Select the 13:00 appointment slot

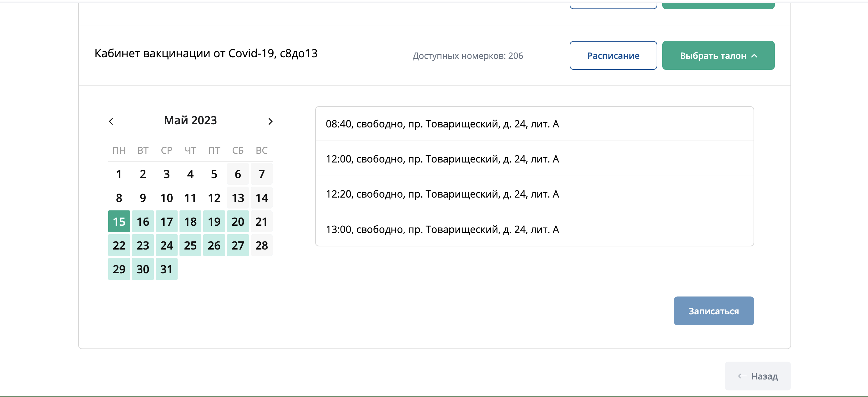(x=534, y=229)
